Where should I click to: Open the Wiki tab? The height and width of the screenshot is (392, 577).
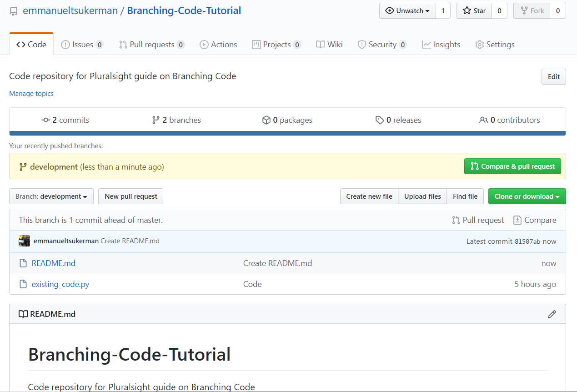click(x=329, y=45)
